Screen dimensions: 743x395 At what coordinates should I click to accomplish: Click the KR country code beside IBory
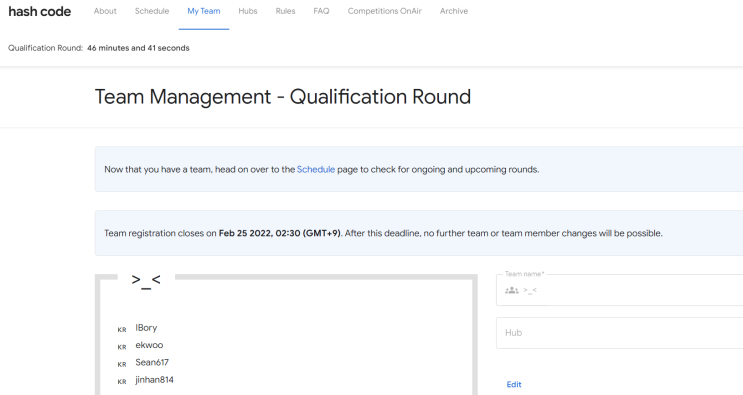[x=122, y=330]
